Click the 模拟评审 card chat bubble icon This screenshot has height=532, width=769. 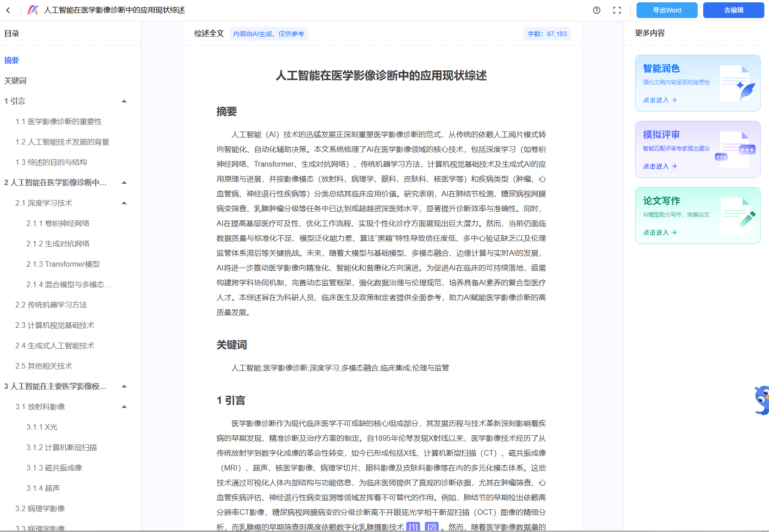(736, 150)
